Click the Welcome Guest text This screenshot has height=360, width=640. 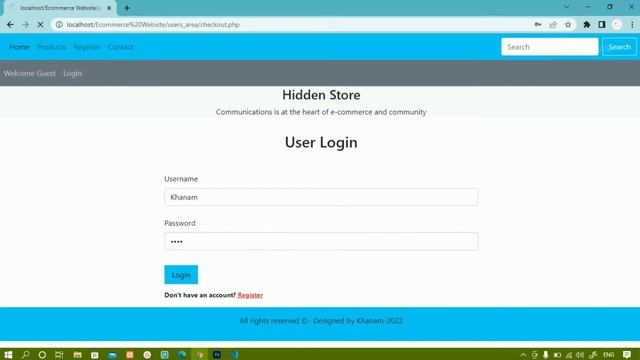[29, 73]
